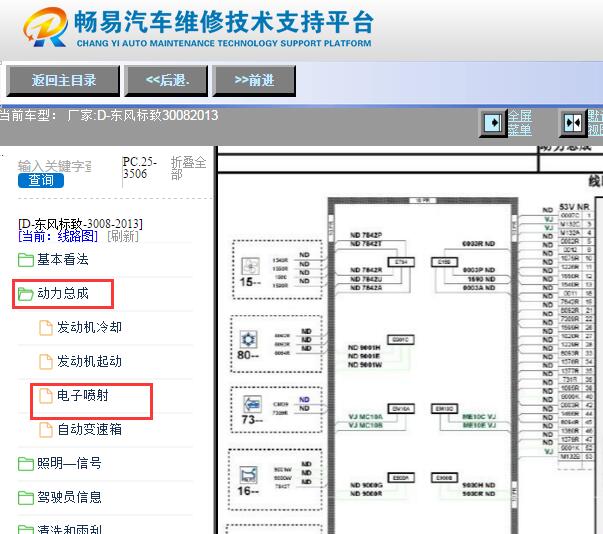Click the 发动机起动 page icon
The image size is (603, 534).
46,362
